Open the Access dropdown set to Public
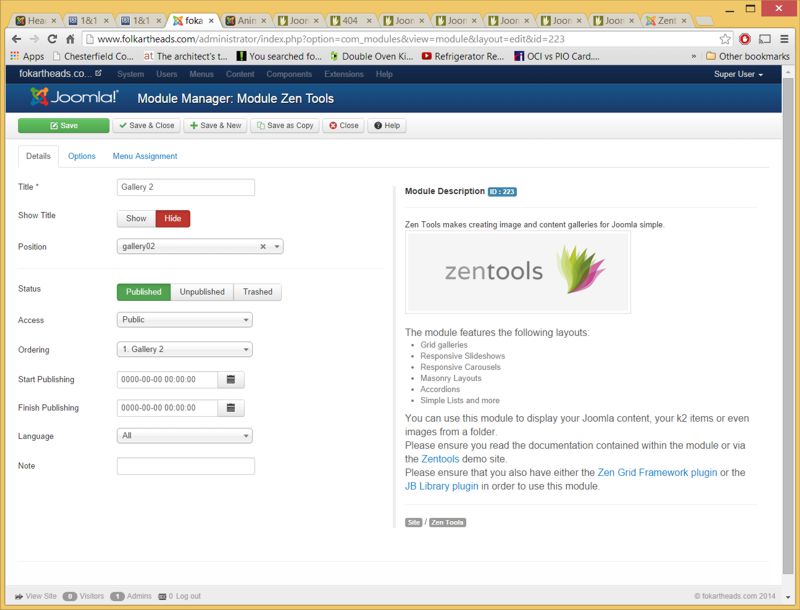The image size is (800, 610). click(185, 320)
